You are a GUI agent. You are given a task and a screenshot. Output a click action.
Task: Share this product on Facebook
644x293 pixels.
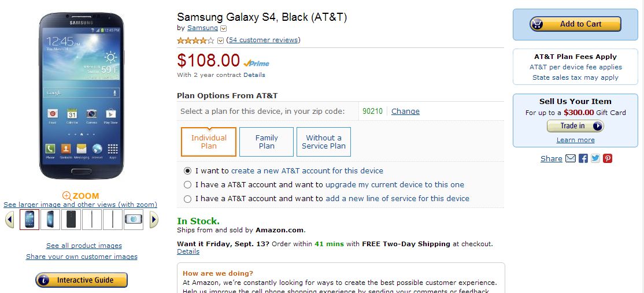click(x=583, y=158)
